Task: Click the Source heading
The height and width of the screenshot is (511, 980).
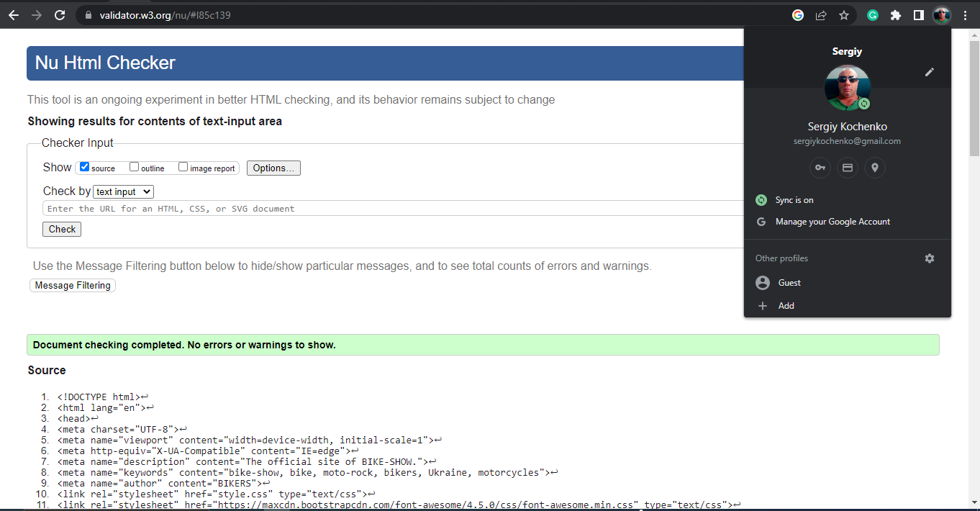Action: pyautogui.click(x=47, y=370)
